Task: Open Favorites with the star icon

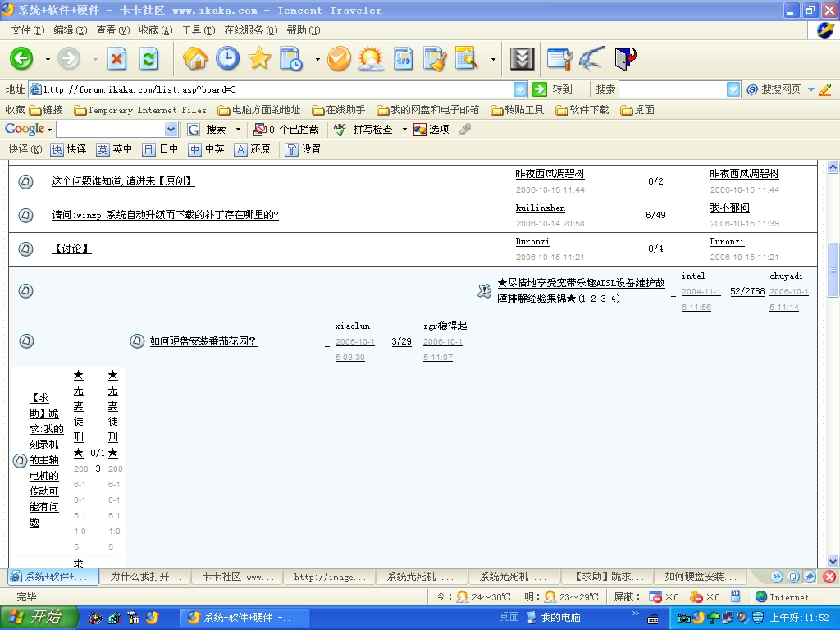Action: pyautogui.click(x=259, y=59)
